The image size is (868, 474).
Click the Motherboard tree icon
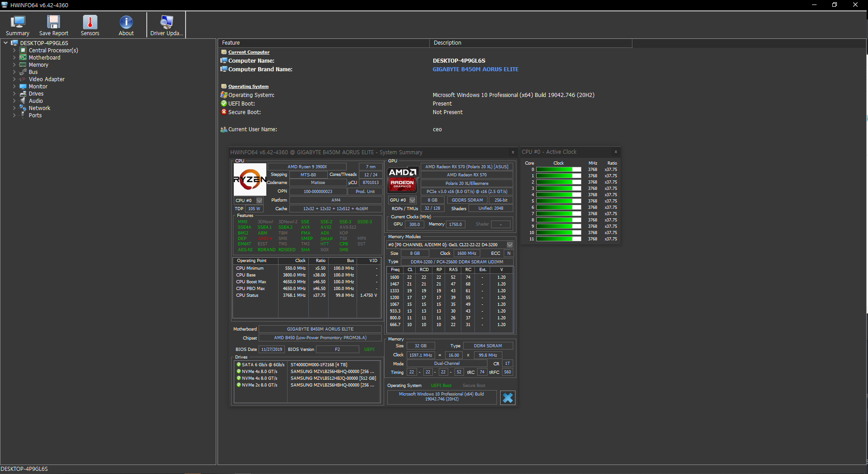[x=23, y=57]
